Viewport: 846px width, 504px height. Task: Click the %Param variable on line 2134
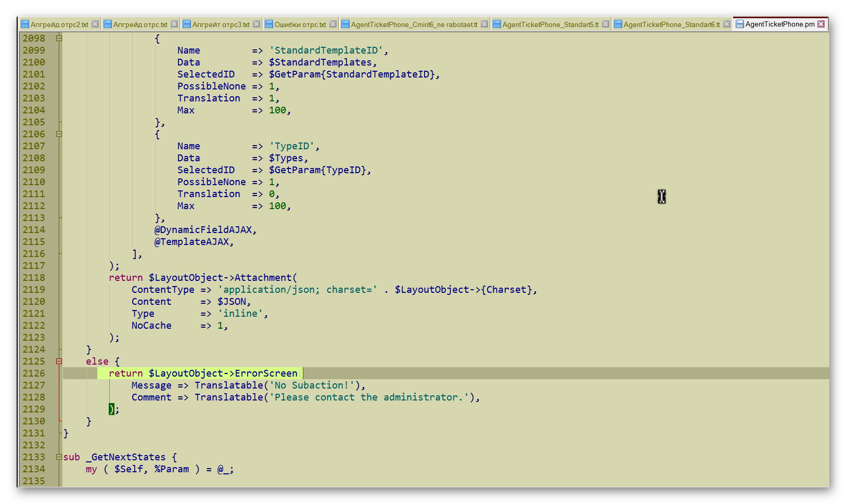172,469
